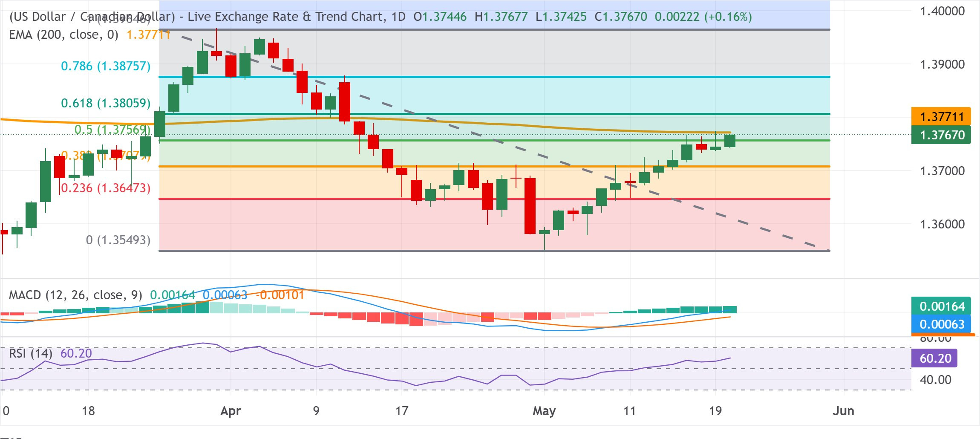Viewport: 980px width, 439px height.
Task: Click the 0 (1.35493) Fibonacci base label
Action: 118,240
